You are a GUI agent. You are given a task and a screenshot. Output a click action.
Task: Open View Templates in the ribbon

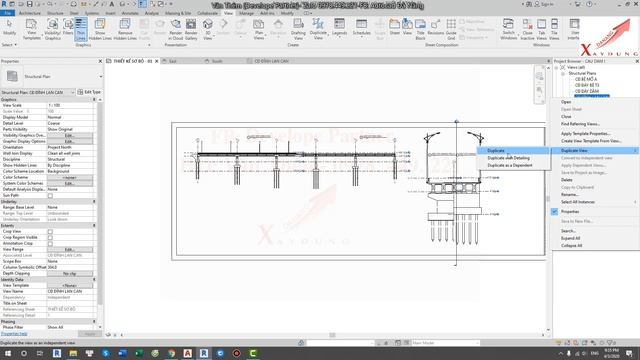point(31,29)
